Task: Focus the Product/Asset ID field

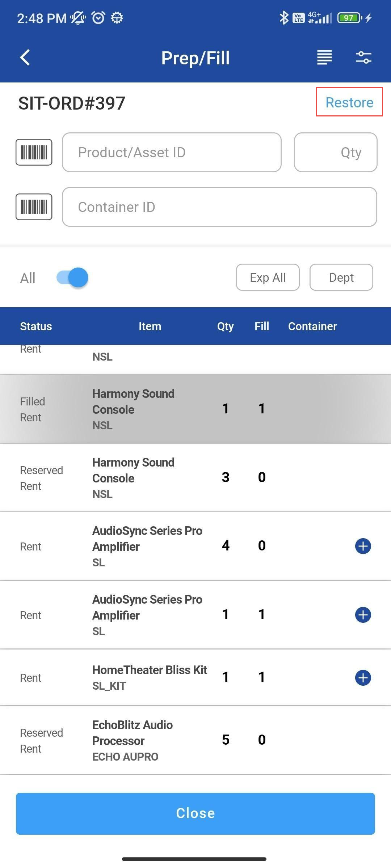Action: pyautogui.click(x=172, y=152)
